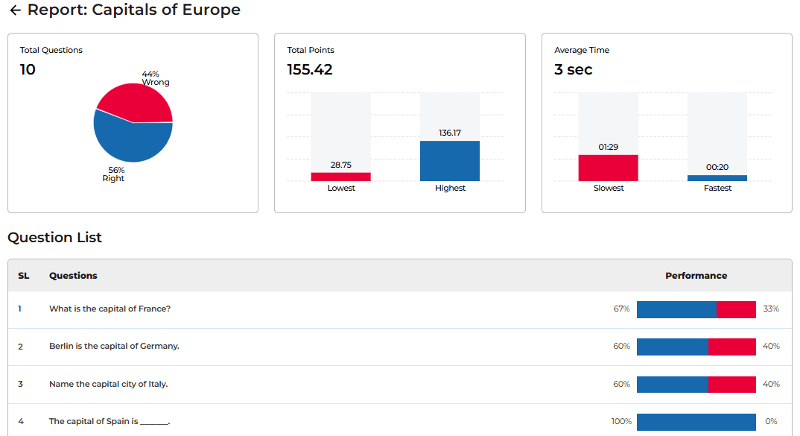
Task: Click the 100% blue Spain performance bar
Action: click(696, 422)
